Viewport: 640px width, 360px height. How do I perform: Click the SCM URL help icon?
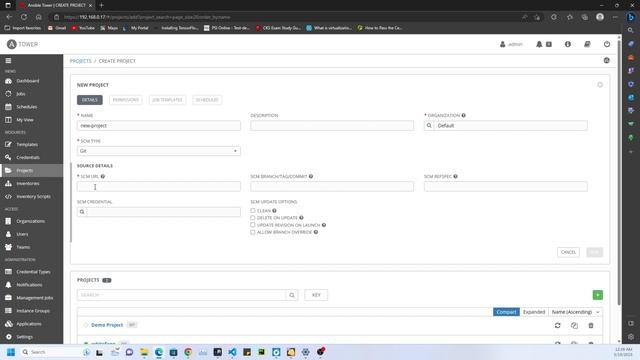point(103,176)
